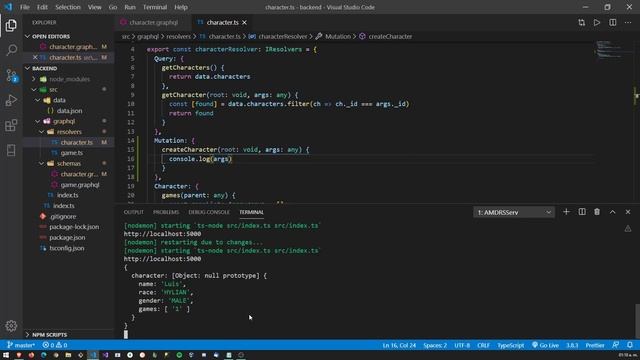Open notifications bell in status bar
Viewport: 640px width, 360px height.
pyautogui.click(x=630, y=345)
